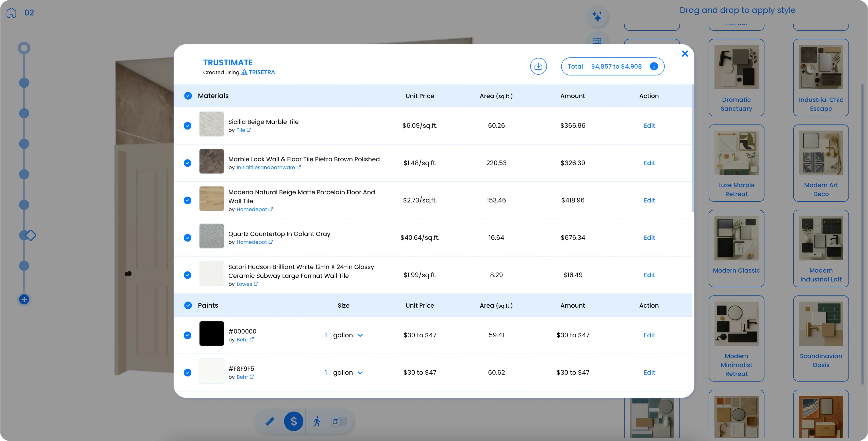Deselect the Quartz Countertop In Galant Gray
Screen dimensions: 868x441
coord(187,238)
